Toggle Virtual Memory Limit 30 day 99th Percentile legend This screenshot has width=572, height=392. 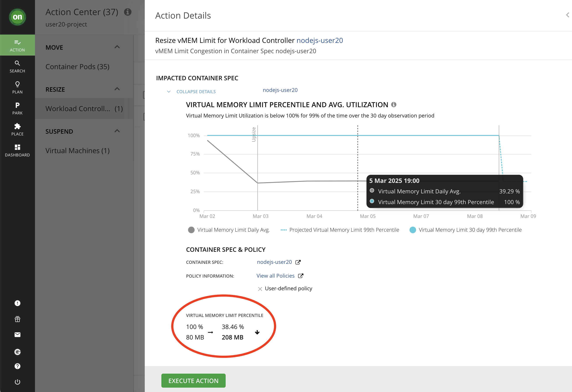click(x=466, y=230)
